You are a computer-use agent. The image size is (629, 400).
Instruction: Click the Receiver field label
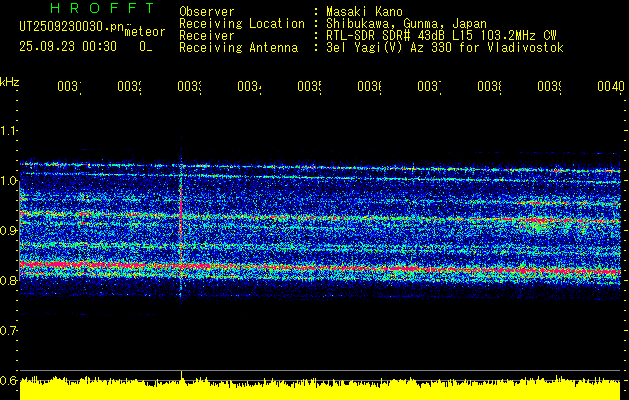(207, 36)
